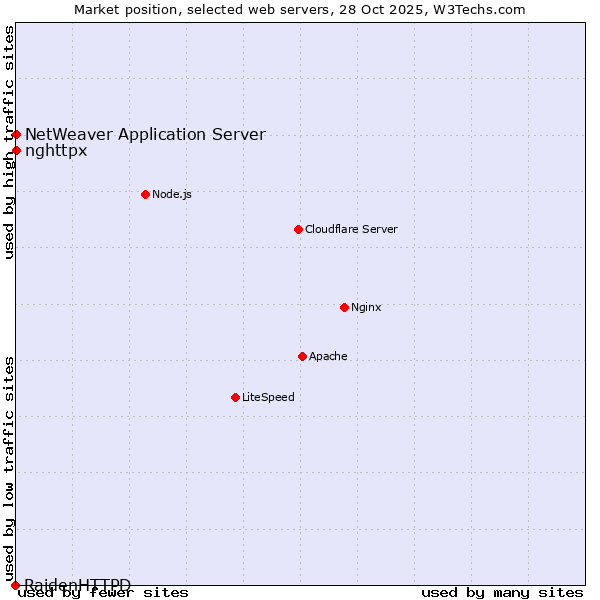Click the 'used by high traffic sites' axis label
The height and width of the screenshot is (600, 600).
pyautogui.click(x=10, y=142)
